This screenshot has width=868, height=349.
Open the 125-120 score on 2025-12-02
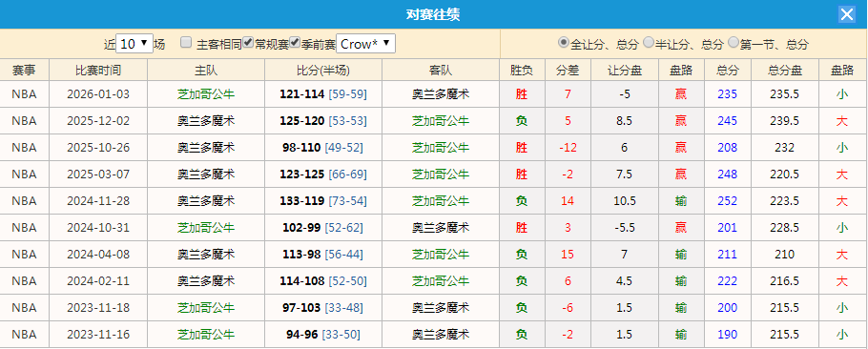coord(301,121)
